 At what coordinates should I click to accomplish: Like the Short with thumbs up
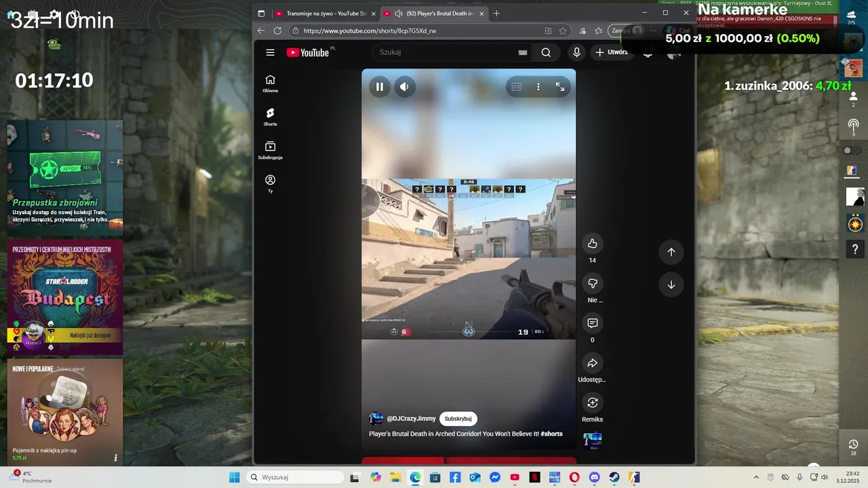click(592, 243)
